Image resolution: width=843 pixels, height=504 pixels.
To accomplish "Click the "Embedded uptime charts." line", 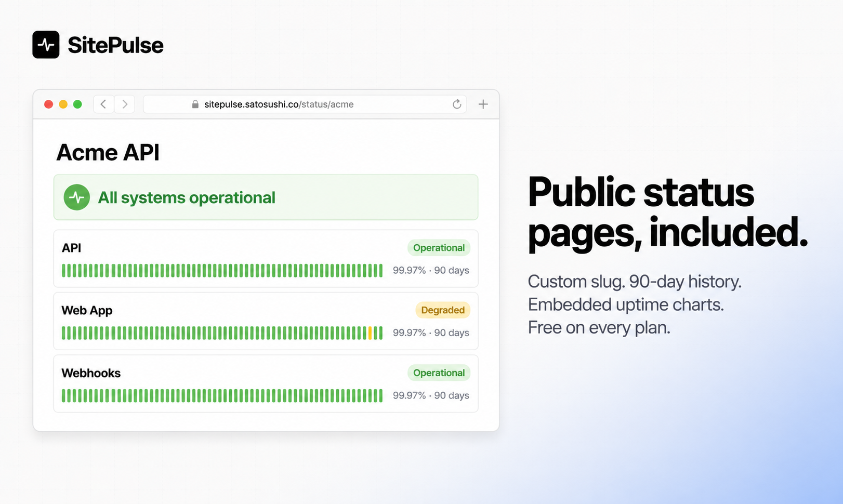I will (x=626, y=304).
